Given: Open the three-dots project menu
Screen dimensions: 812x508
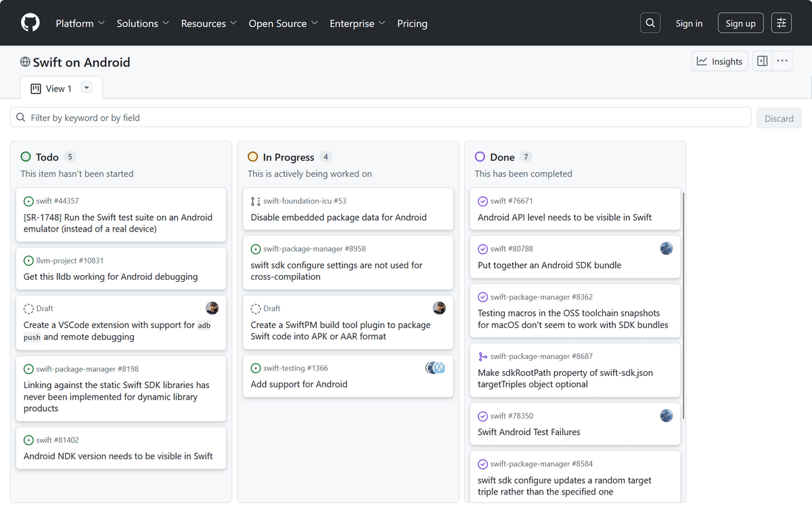Looking at the screenshot, I should pos(782,62).
